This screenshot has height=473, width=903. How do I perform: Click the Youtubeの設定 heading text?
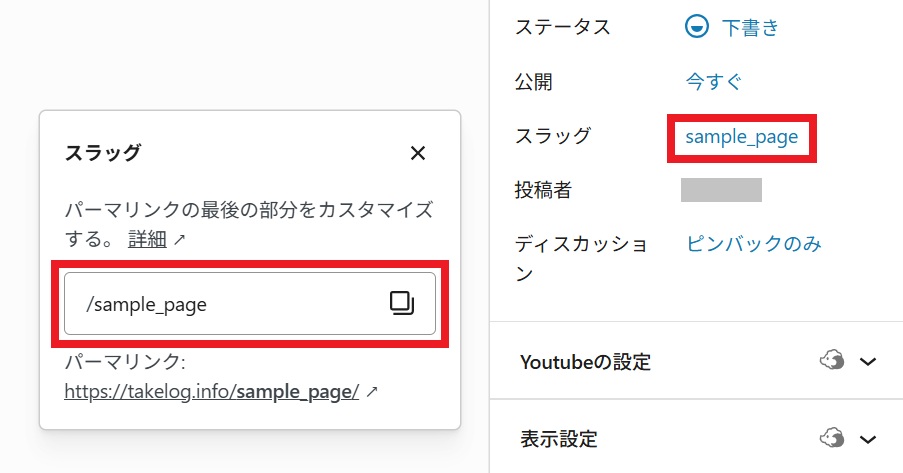click(585, 362)
